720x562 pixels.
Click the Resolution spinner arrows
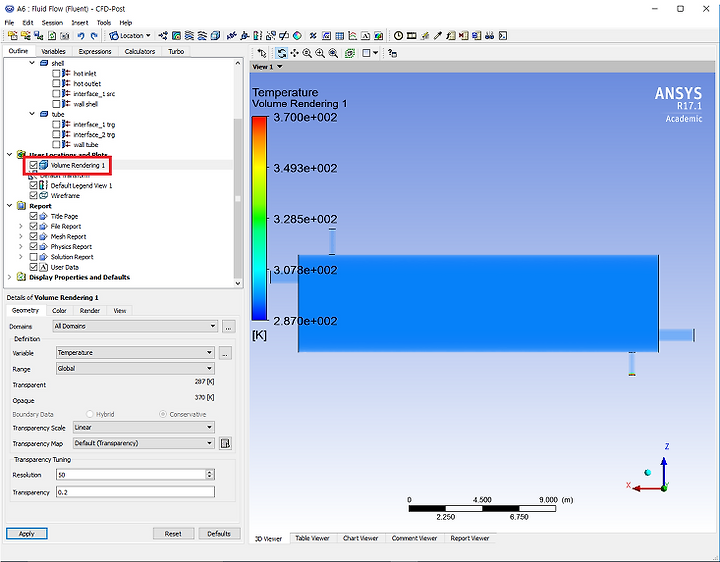(210, 475)
